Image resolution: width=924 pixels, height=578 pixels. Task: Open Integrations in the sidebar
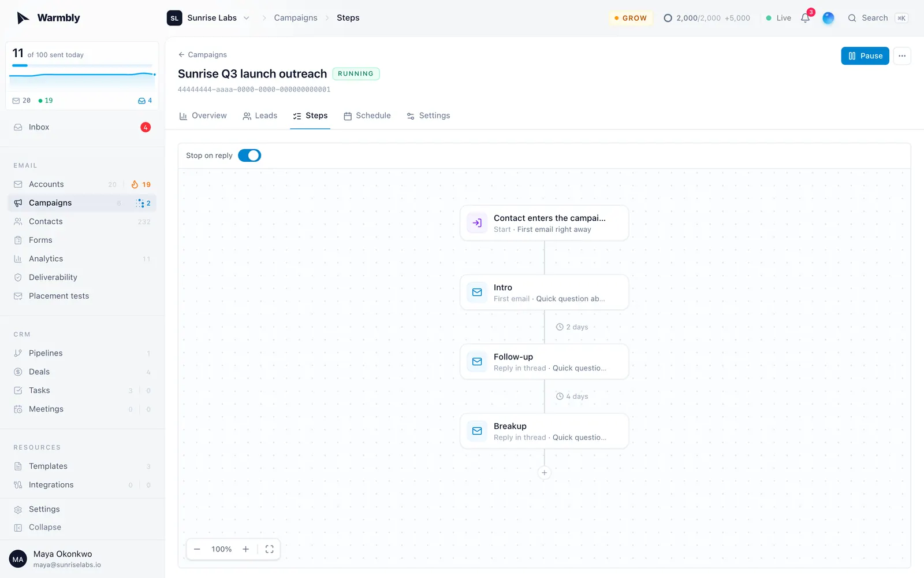tap(82, 485)
